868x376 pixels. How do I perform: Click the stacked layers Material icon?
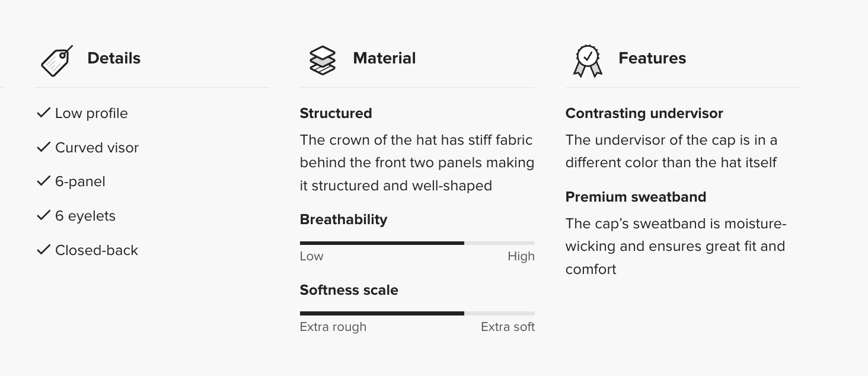click(x=323, y=60)
